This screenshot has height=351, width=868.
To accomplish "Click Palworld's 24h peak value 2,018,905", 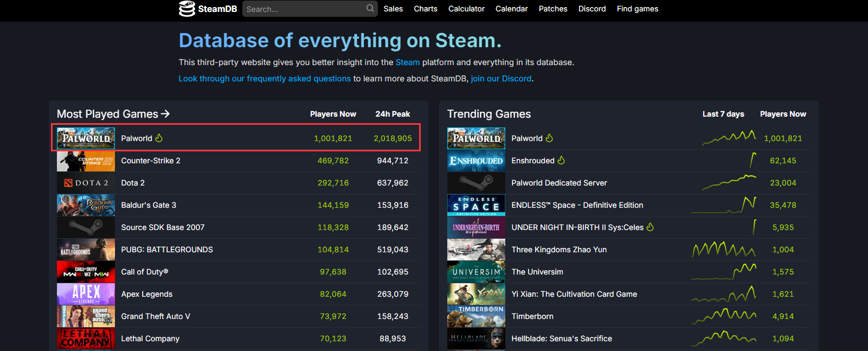I will pos(393,138).
